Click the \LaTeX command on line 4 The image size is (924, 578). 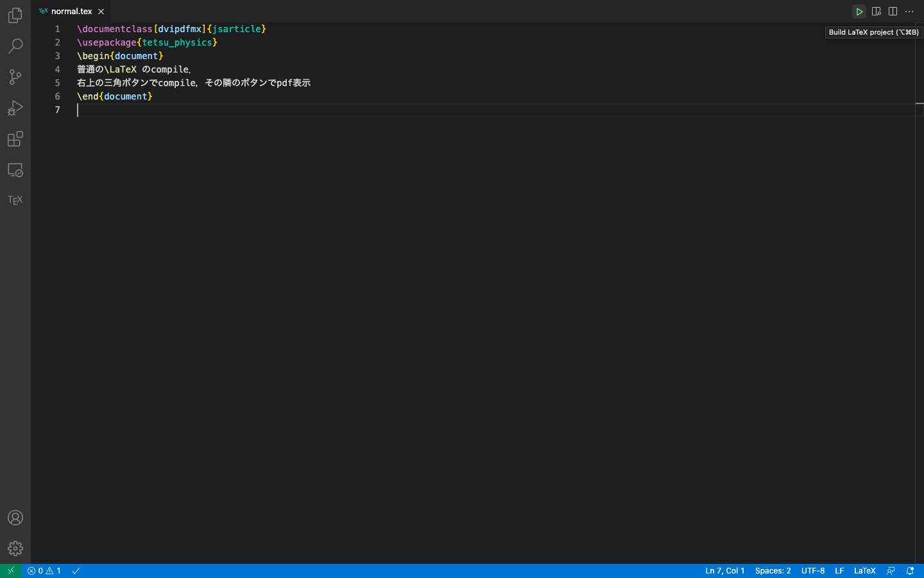[x=120, y=69]
